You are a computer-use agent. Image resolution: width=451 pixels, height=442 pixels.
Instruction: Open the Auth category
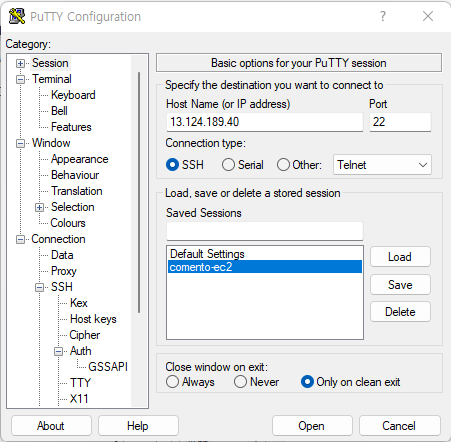point(80,351)
